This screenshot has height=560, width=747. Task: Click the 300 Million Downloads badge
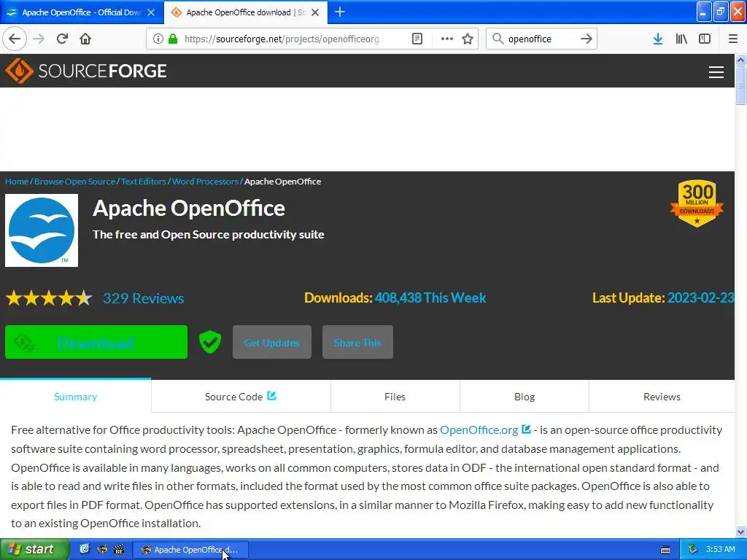point(697,203)
